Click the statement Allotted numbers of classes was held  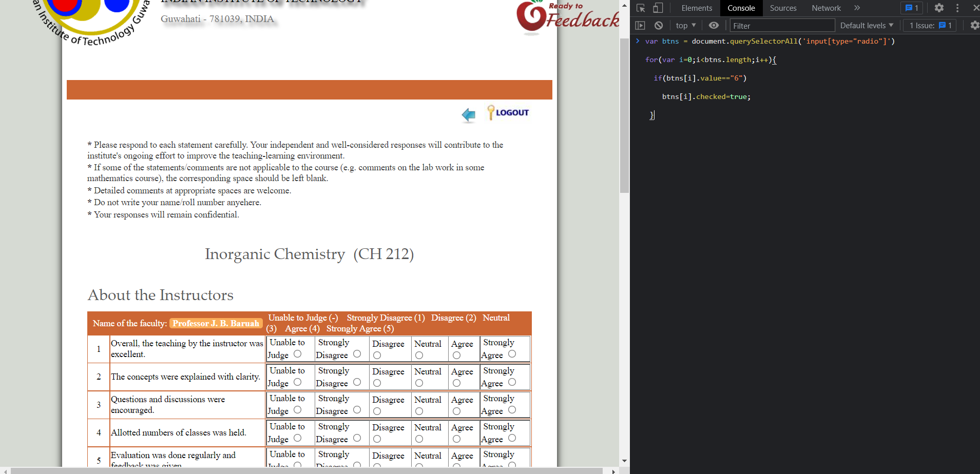[179, 432]
